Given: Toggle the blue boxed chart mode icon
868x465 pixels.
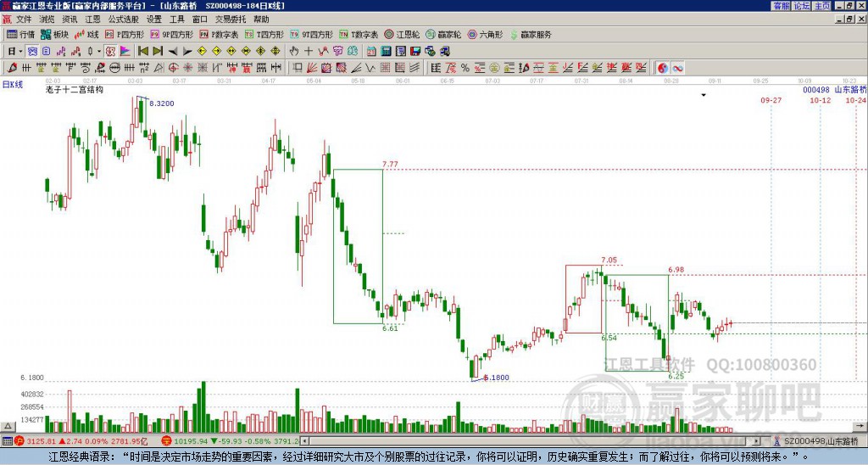Looking at the screenshot, I should coord(32,52).
